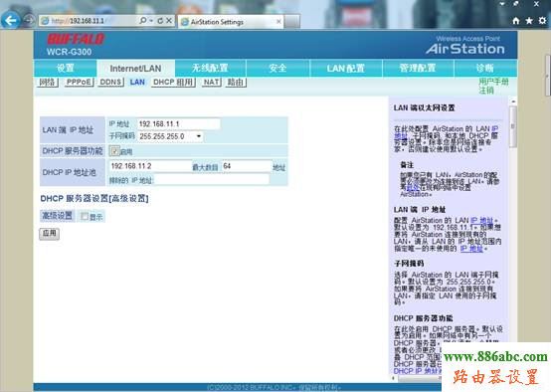Open the browser home icon
The image size is (551, 392).
(515, 21)
